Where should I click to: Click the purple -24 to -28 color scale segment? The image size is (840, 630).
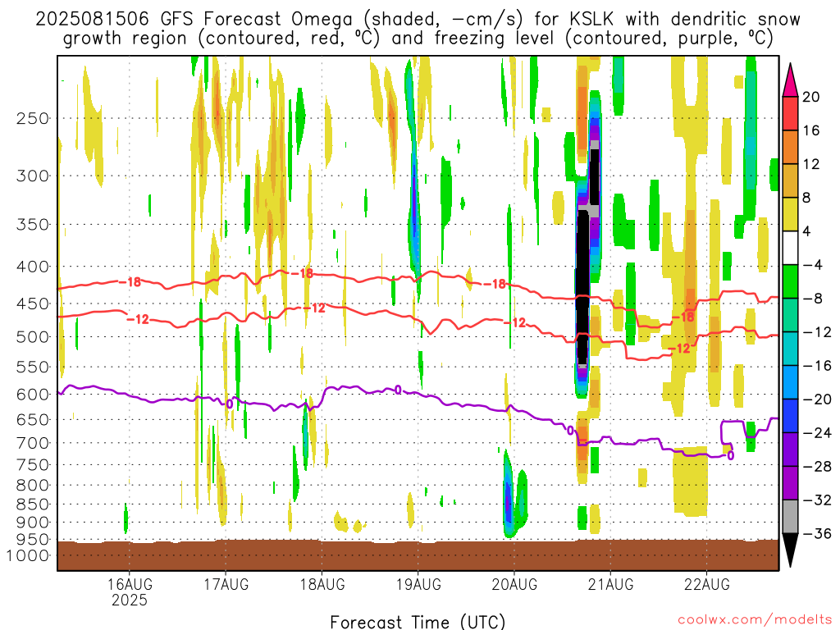pos(790,450)
